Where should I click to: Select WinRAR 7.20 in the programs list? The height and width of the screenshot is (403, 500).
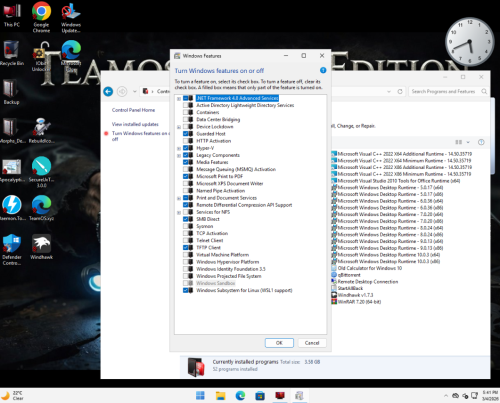tap(359, 302)
